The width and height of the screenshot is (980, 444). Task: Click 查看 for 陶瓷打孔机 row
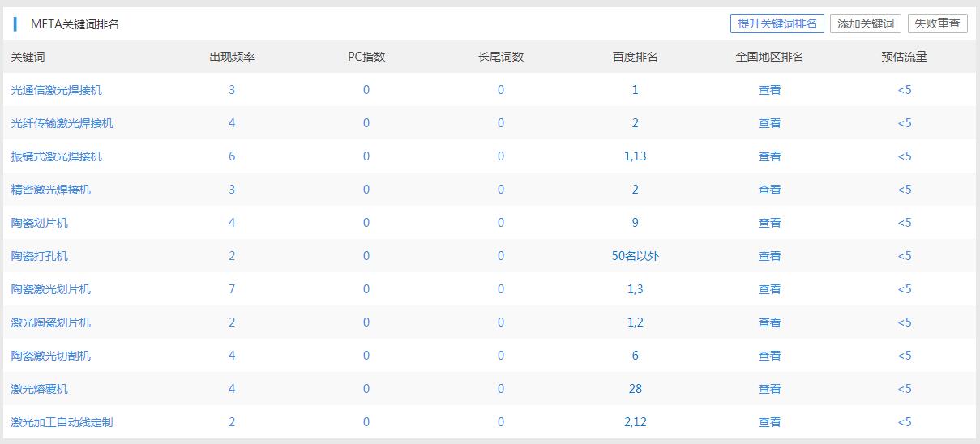[x=769, y=256]
